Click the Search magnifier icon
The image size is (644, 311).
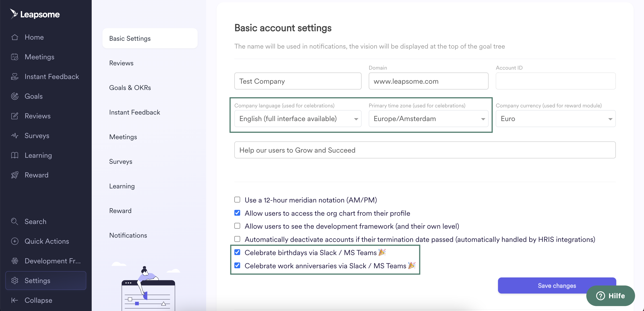pos(15,222)
